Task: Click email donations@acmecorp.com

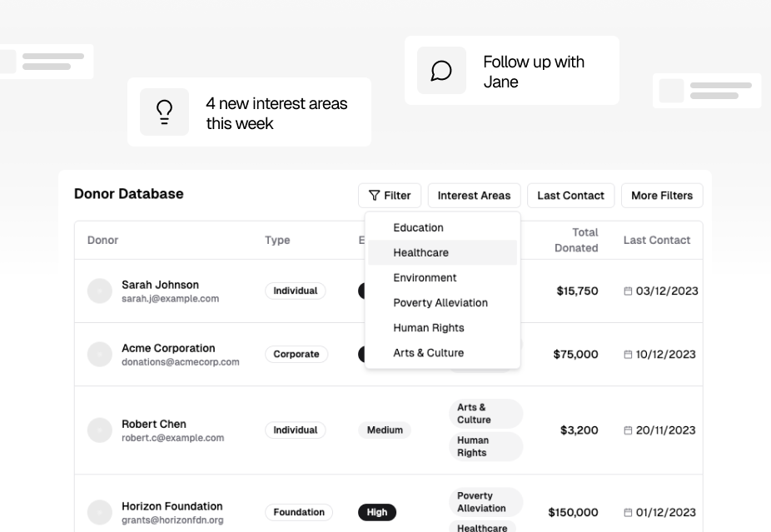Action: [x=181, y=362]
